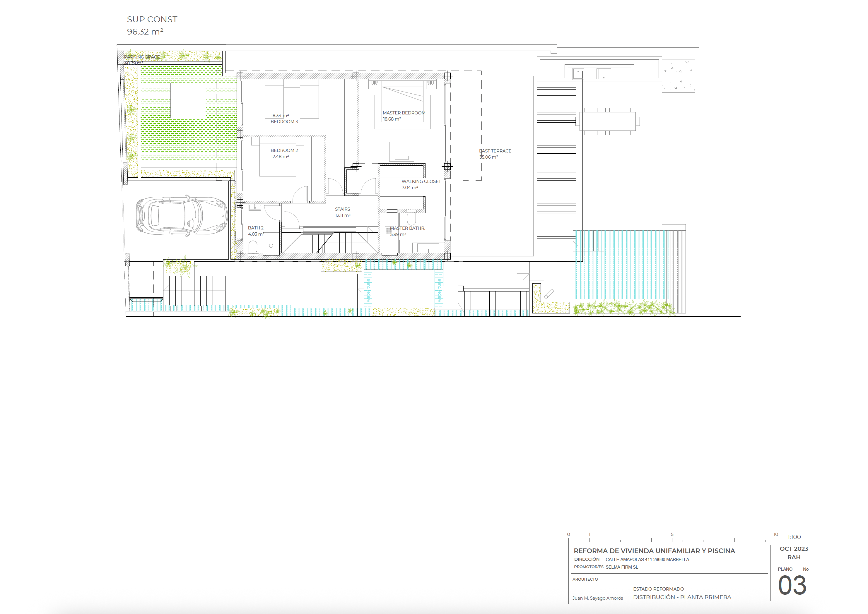Select the SELMA FIRM SL promoter name
Screen dimensions: 868x614
(x=622, y=567)
